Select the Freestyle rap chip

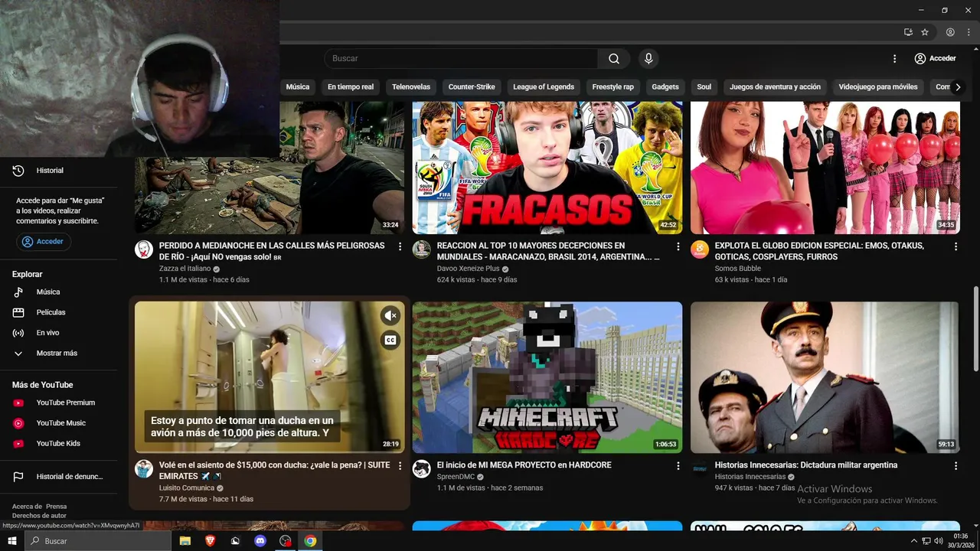(x=613, y=87)
